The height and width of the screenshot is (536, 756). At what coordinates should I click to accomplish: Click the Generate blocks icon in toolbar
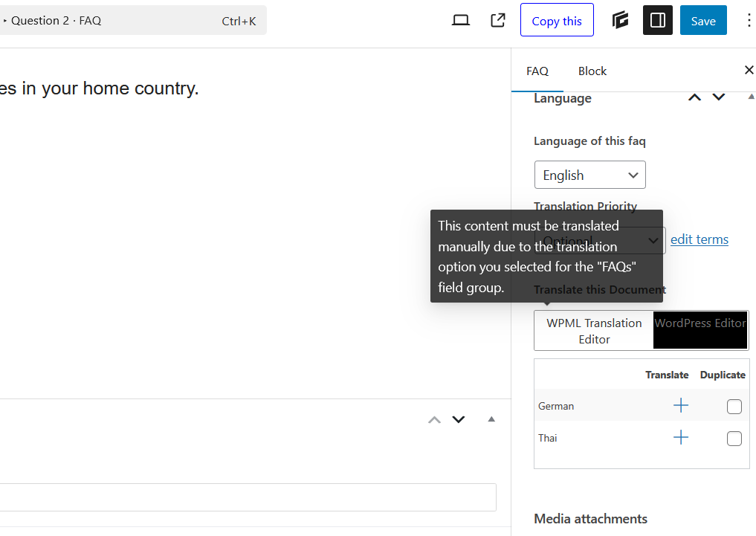click(x=621, y=21)
